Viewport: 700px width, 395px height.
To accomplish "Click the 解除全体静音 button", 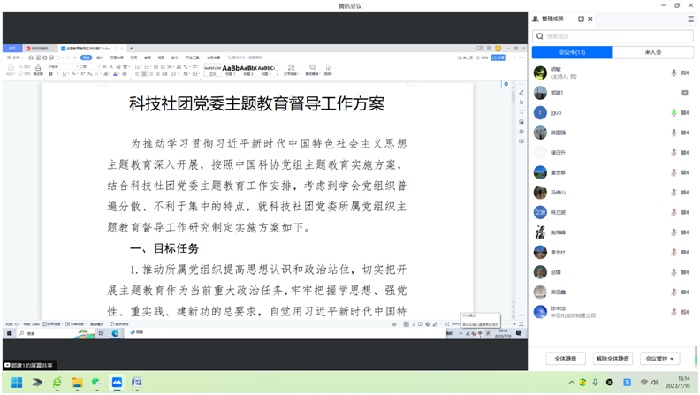I will (612, 358).
